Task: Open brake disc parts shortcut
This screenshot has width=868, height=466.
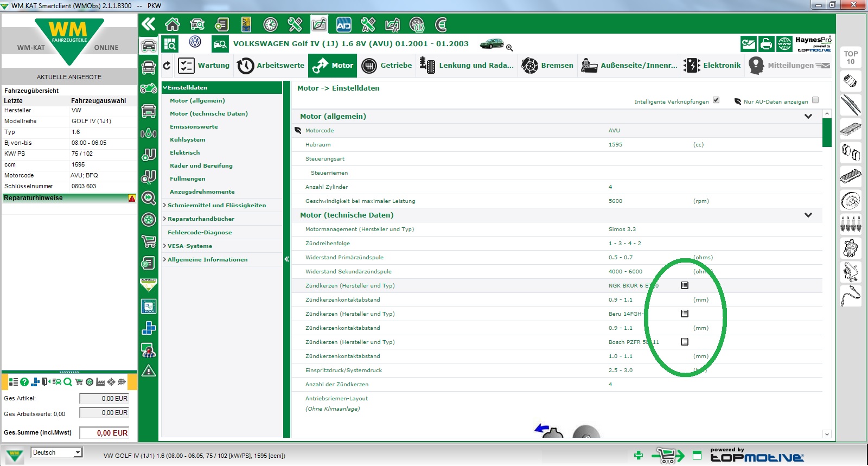Action: coord(851,201)
